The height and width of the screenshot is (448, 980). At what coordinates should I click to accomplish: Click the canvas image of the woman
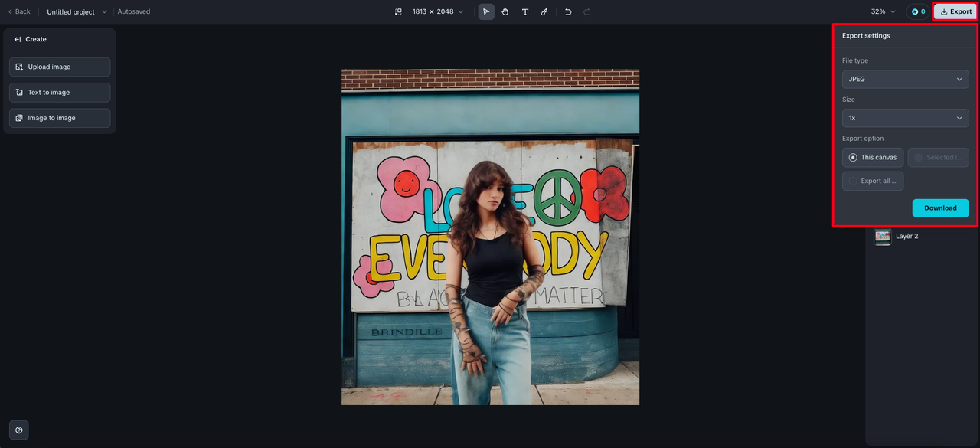tap(490, 237)
